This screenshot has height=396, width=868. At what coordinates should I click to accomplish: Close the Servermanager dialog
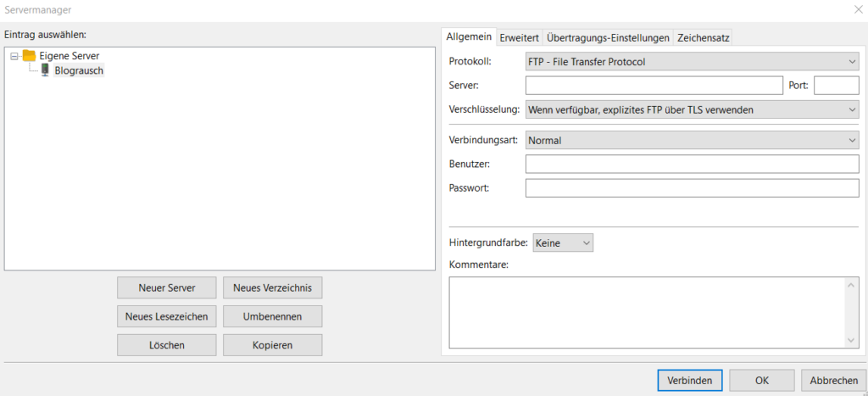click(x=859, y=9)
